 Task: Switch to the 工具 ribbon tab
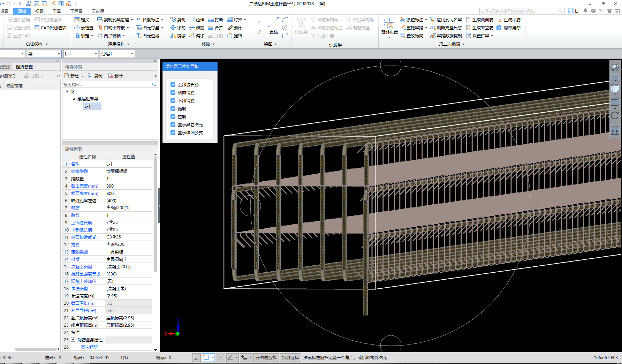pyautogui.click(x=57, y=11)
